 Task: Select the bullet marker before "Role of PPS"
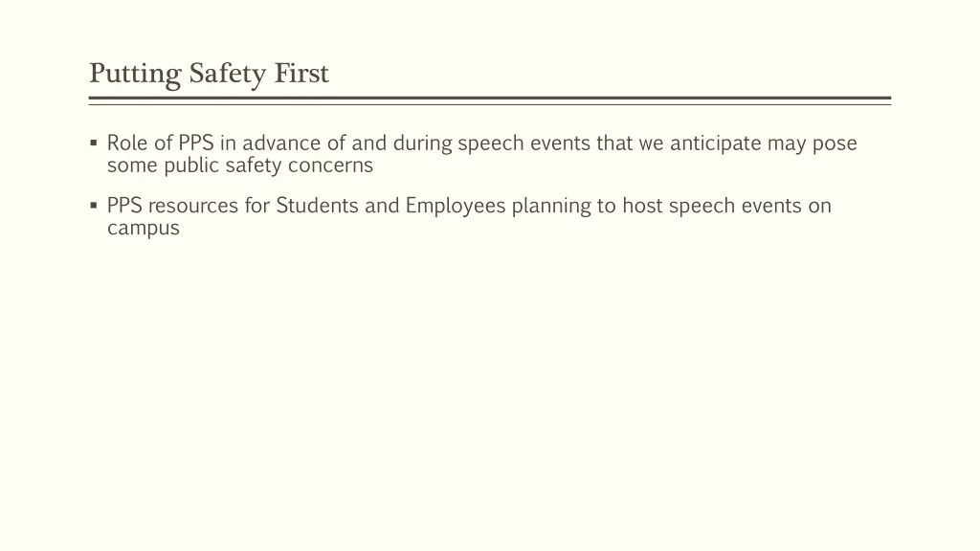[94, 143]
